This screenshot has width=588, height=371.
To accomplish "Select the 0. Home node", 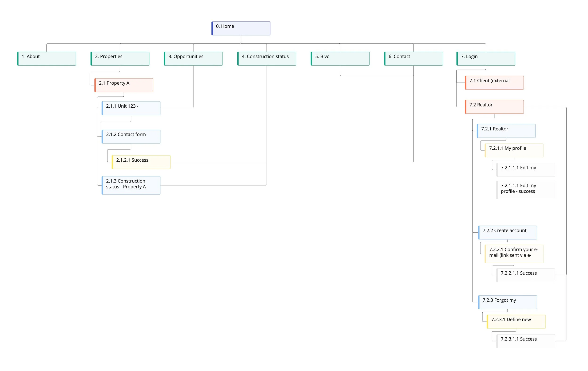I will 241,28.
